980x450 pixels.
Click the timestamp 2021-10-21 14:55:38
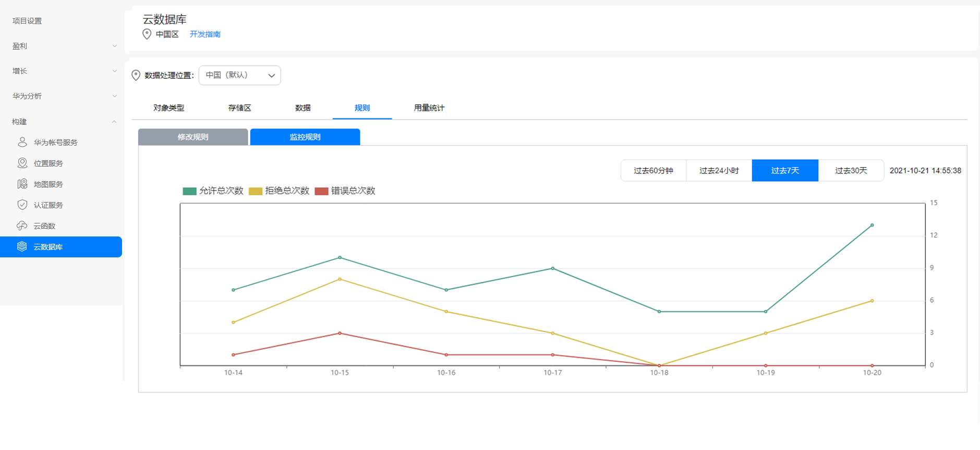point(925,171)
